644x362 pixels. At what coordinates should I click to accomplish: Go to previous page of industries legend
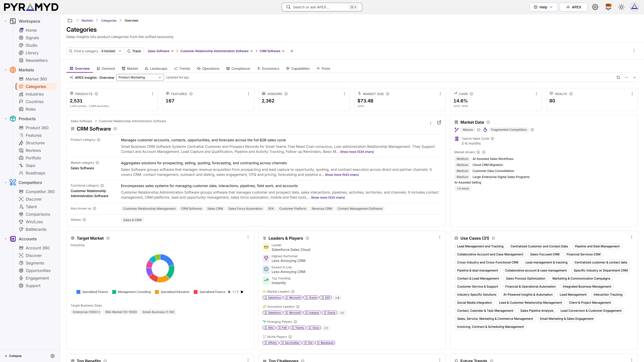click(229, 292)
